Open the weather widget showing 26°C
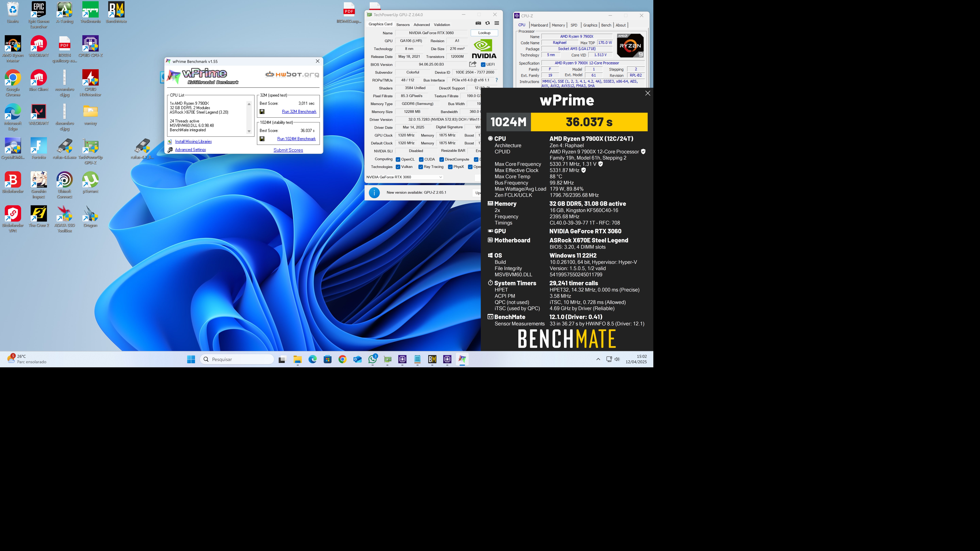 (x=27, y=359)
